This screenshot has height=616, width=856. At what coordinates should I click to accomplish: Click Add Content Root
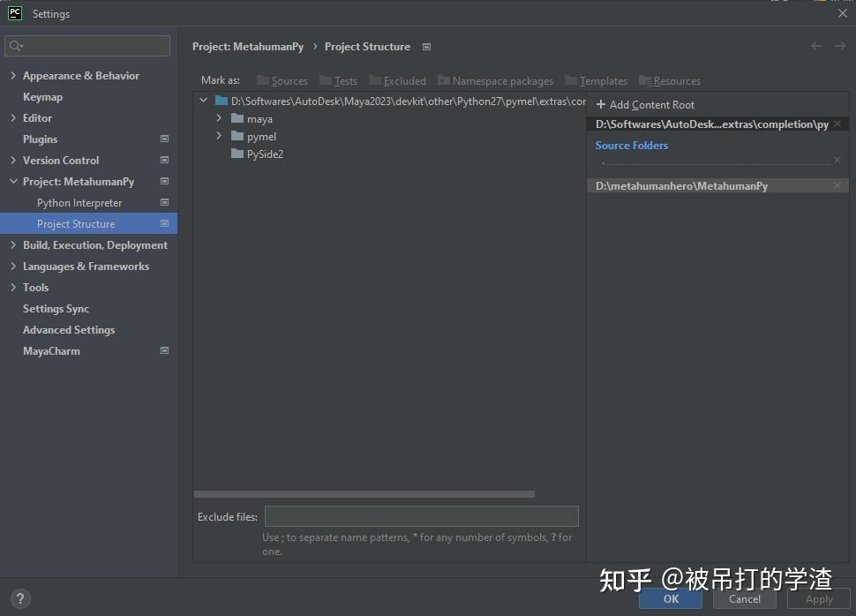(x=645, y=104)
